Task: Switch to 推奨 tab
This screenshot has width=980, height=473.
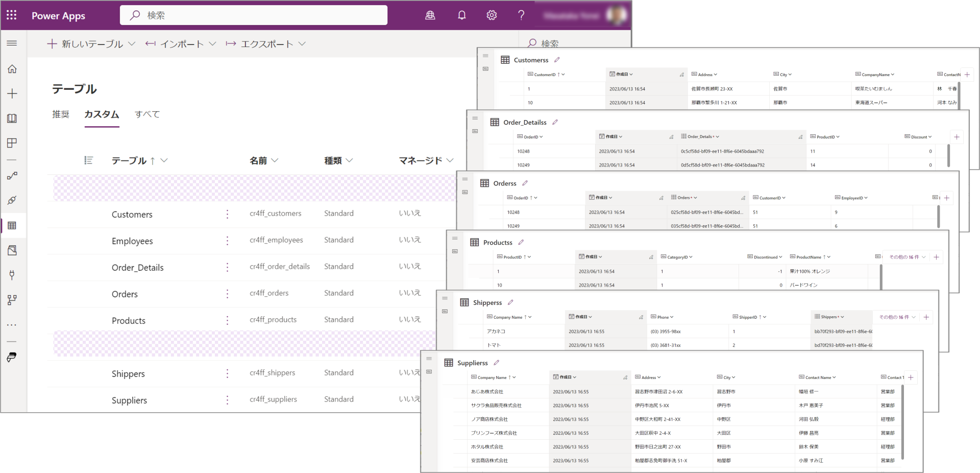Action: tap(61, 114)
